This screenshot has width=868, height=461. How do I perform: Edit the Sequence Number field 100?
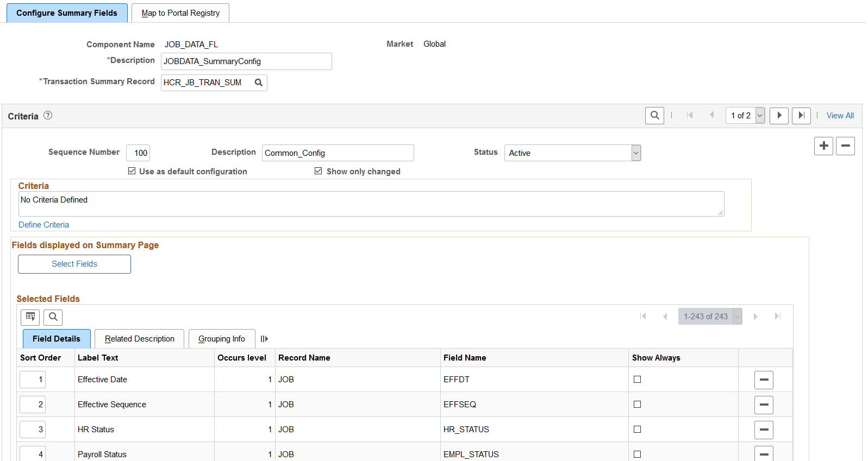coord(138,153)
